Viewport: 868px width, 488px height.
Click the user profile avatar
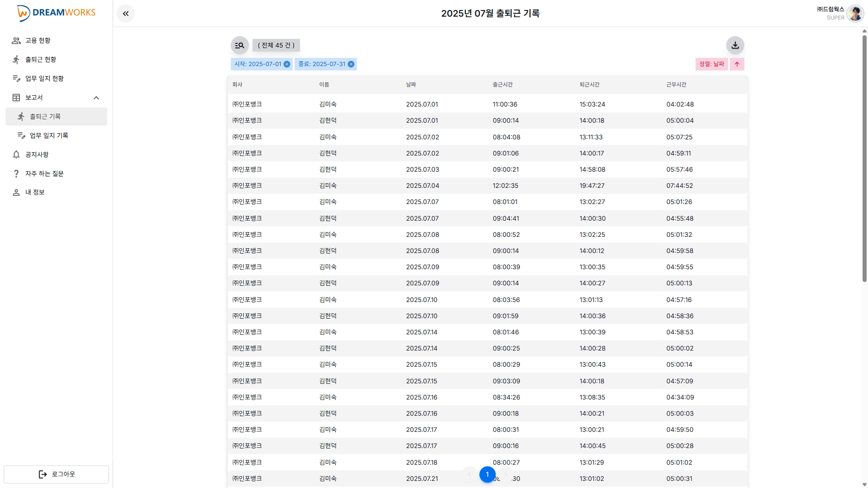pos(855,13)
